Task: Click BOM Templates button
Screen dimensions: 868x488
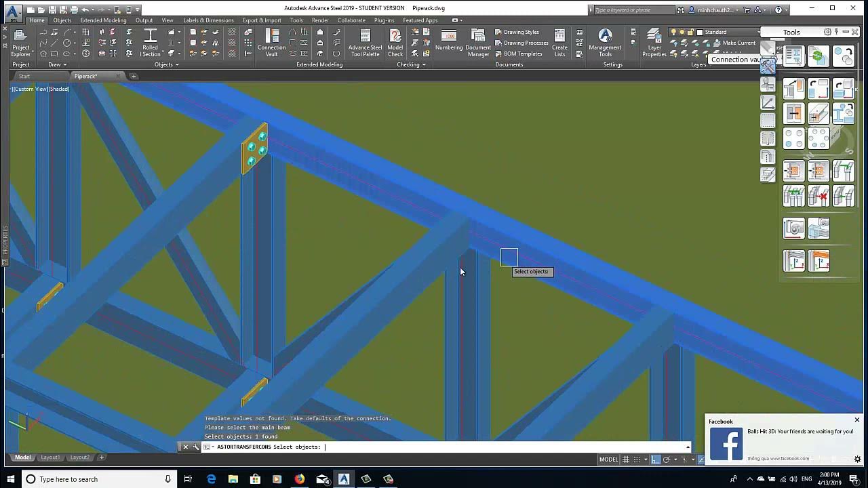Action: click(518, 54)
